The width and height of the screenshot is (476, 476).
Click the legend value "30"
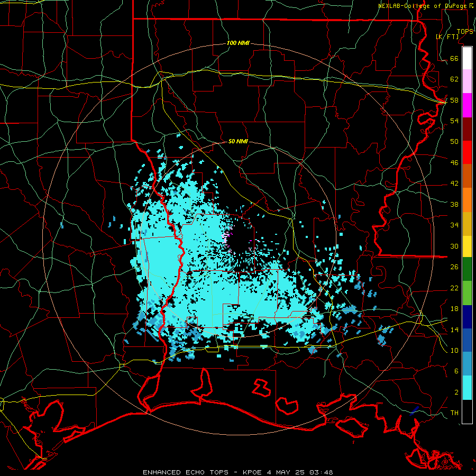click(454, 246)
